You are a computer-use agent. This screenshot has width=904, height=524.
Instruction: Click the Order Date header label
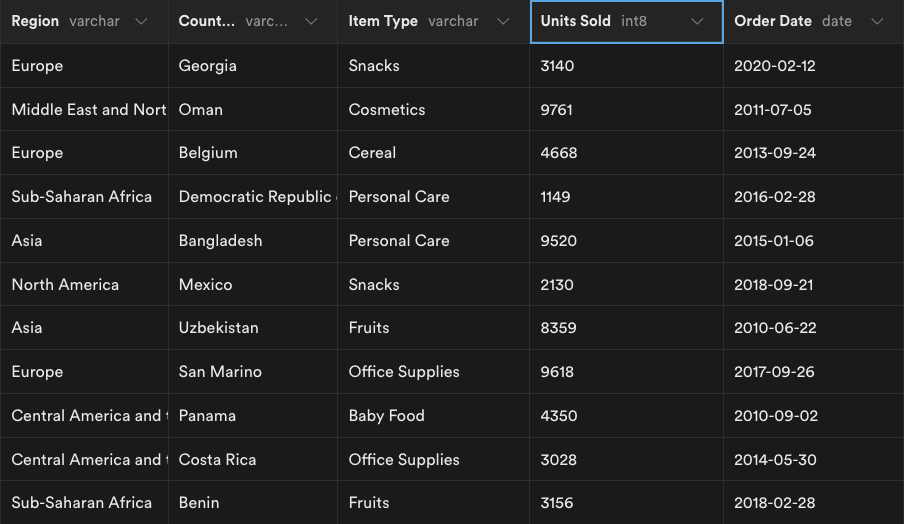(773, 21)
